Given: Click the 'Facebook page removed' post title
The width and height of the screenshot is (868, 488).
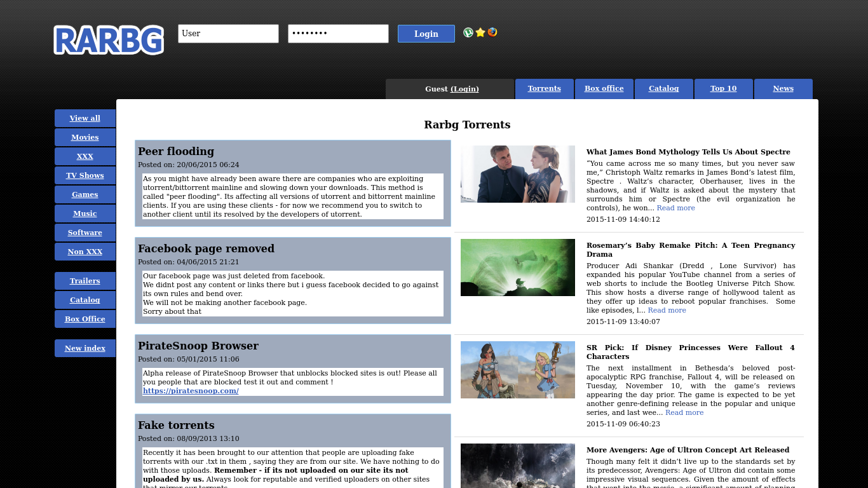Looking at the screenshot, I should click(206, 248).
